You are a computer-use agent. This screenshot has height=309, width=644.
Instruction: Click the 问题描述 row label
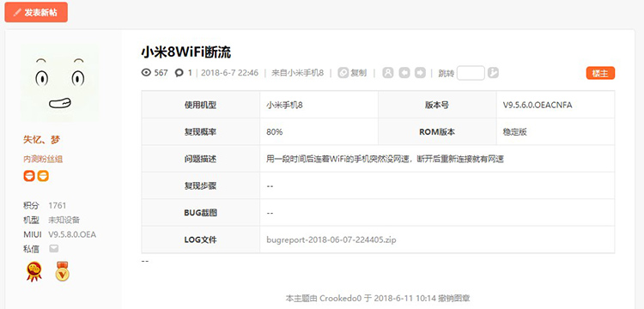pos(200,159)
